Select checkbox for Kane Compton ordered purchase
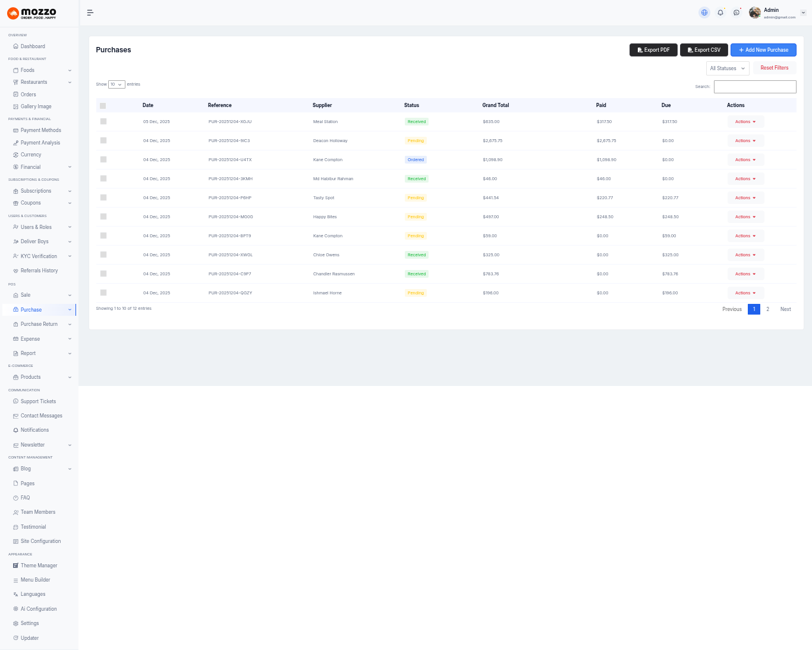The image size is (812, 650). 103,159
